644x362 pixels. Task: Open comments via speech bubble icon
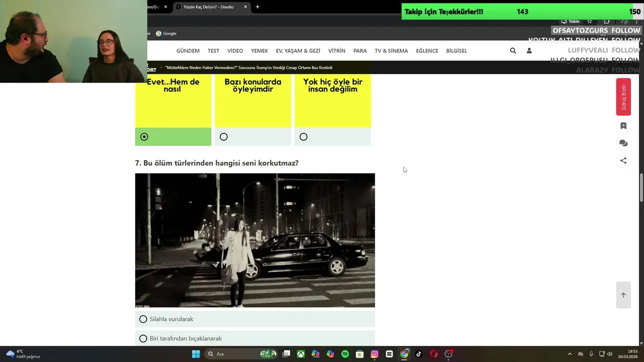[623, 143]
